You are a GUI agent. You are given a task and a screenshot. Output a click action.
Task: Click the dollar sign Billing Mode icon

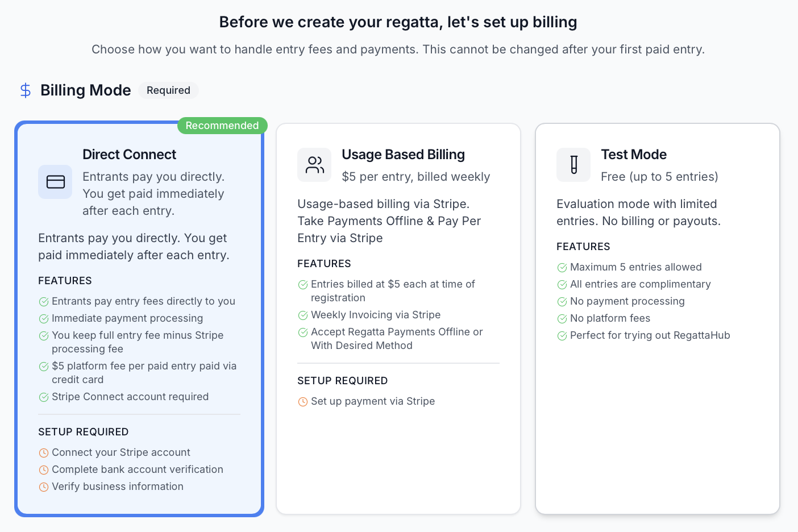pyautogui.click(x=26, y=90)
